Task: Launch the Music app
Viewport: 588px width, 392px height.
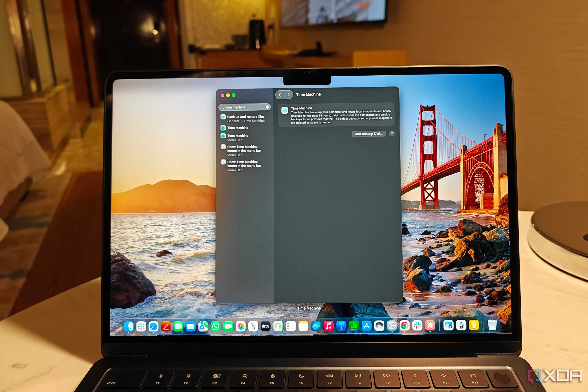Action: click(x=328, y=326)
